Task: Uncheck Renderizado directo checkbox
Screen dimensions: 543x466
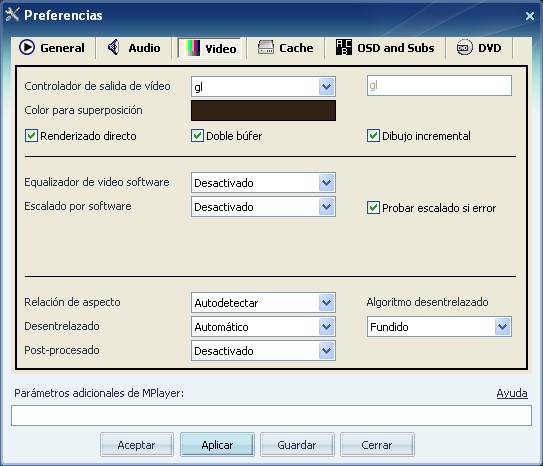Action: 31,136
